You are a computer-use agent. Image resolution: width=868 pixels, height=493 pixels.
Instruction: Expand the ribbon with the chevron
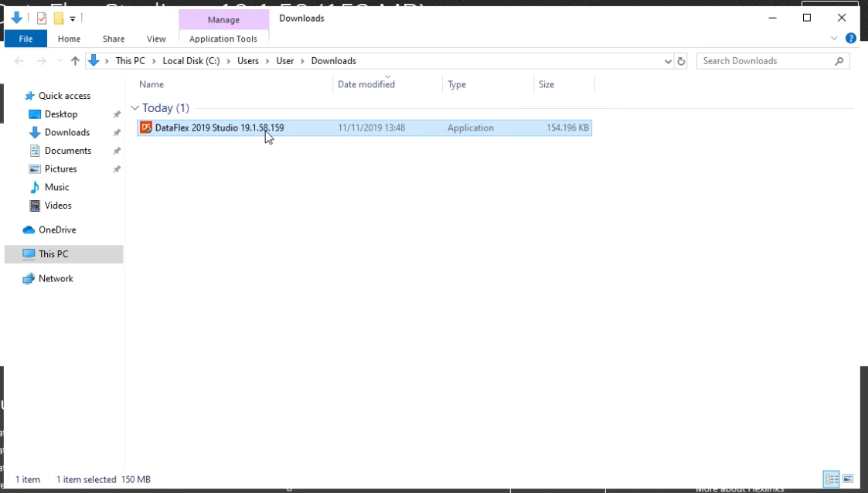pyautogui.click(x=834, y=39)
